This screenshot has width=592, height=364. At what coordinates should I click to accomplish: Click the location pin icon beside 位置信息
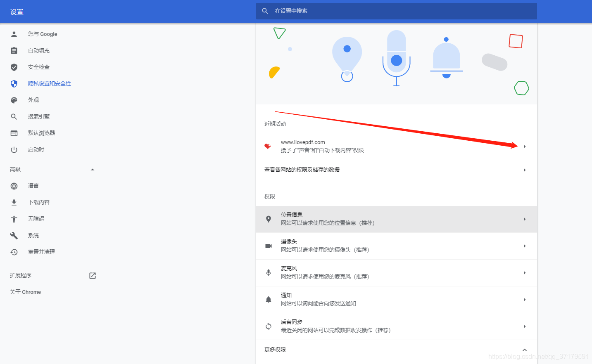point(269,219)
